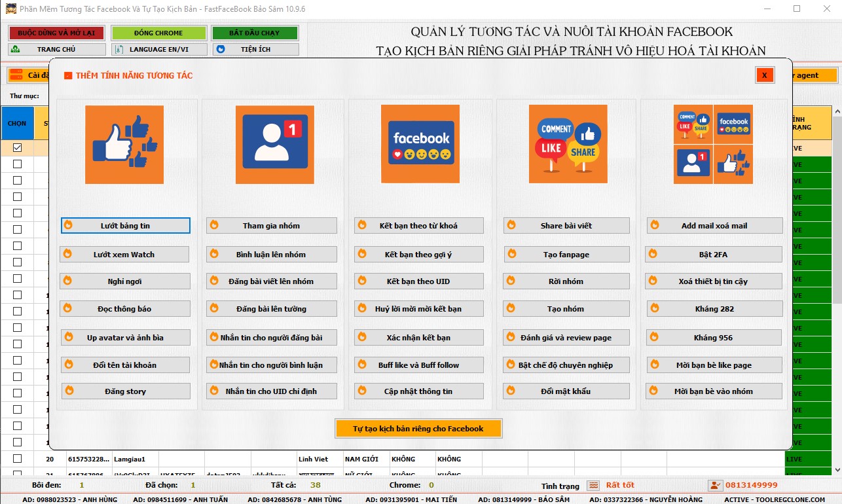Select Add mail xoá mail
842x504 pixels.
tap(714, 226)
